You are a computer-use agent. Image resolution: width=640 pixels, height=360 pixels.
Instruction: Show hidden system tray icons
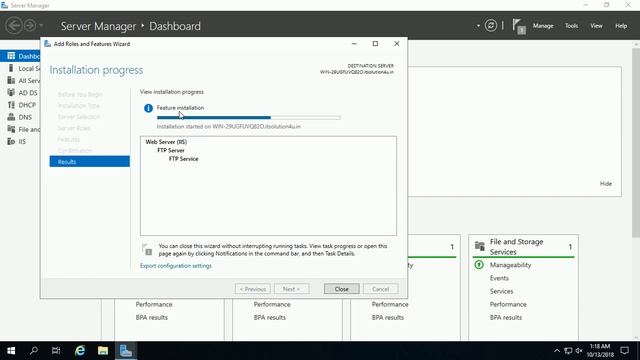(557, 351)
